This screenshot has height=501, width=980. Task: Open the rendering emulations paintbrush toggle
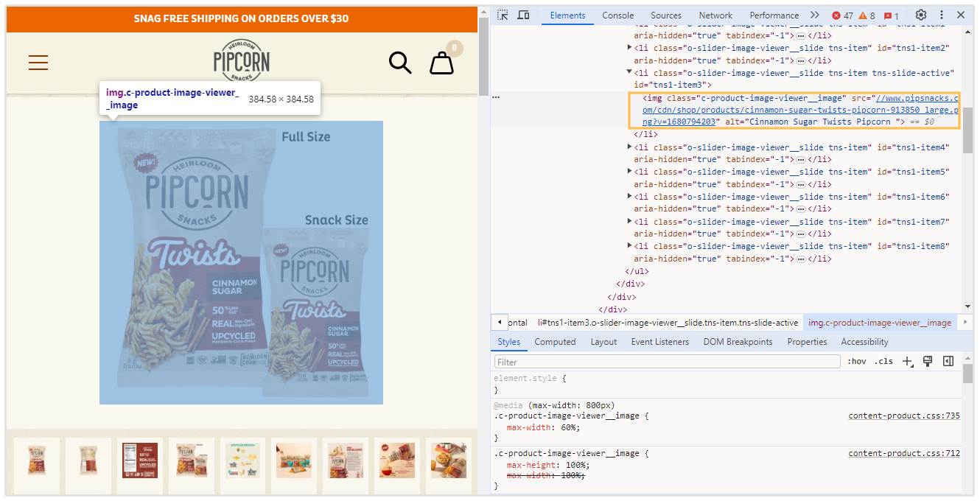[928, 361]
